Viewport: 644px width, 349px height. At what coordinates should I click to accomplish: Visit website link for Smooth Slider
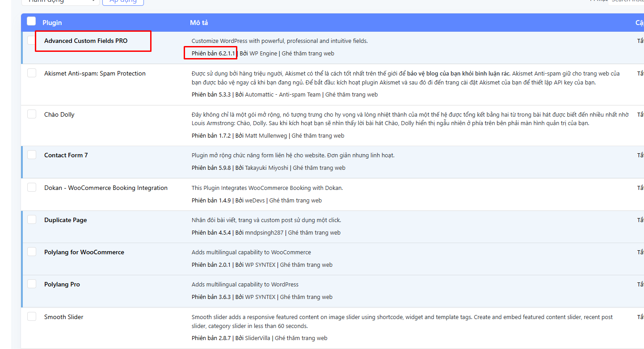pyautogui.click(x=301, y=338)
